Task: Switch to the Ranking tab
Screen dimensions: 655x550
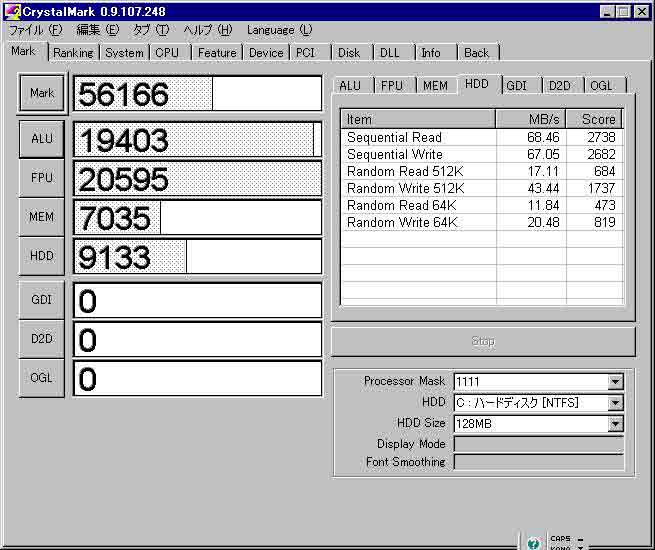Action: point(74,53)
